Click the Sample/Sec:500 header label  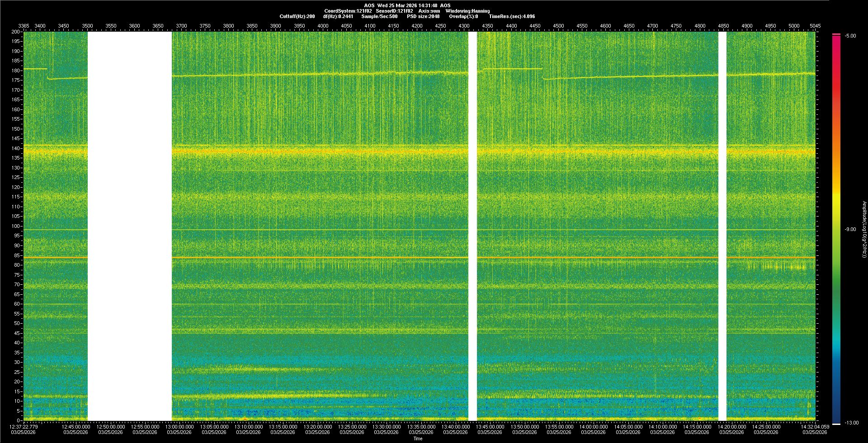point(379,16)
